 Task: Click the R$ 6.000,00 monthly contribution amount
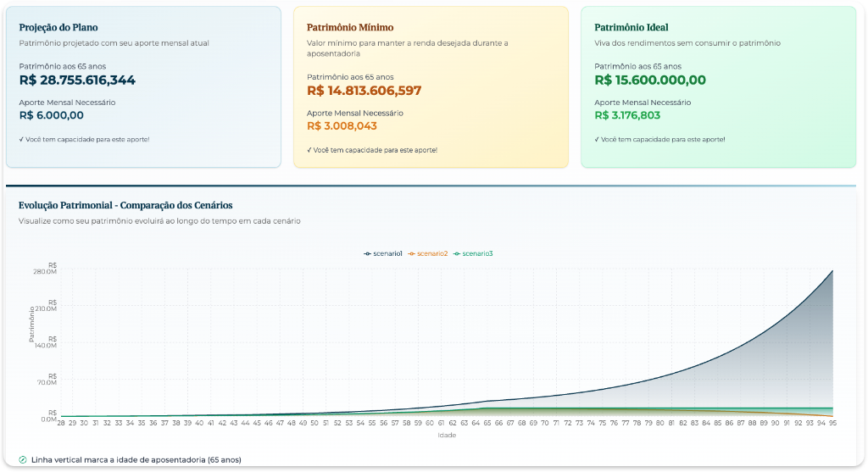[x=52, y=115]
